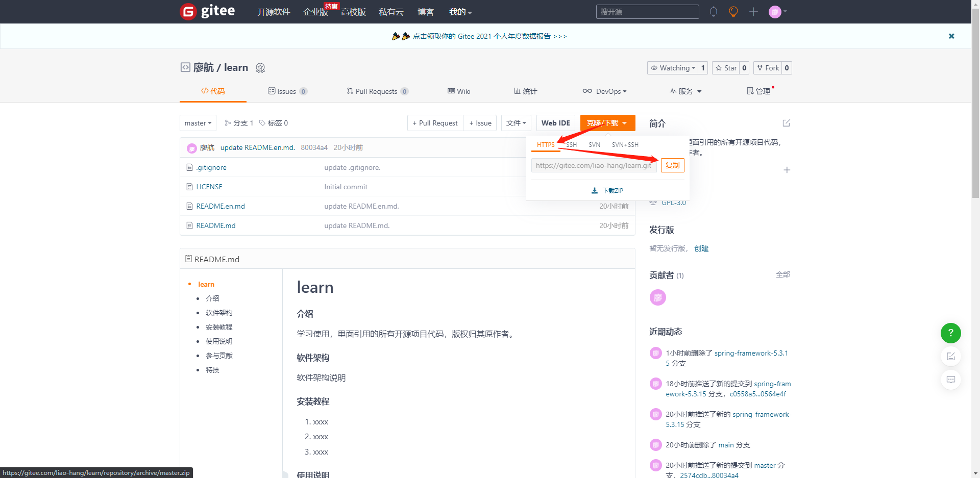The height and width of the screenshot is (478, 980).
Task: Click the 搜开源 search box
Action: tap(647, 12)
